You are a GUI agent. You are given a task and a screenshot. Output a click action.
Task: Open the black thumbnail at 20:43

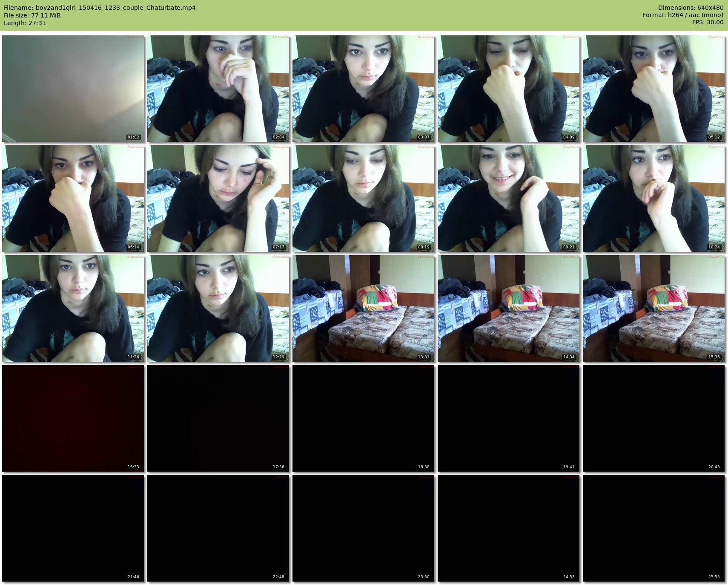[654, 418]
